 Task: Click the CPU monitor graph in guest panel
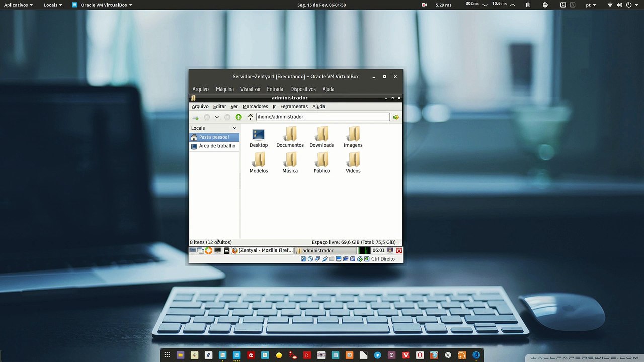coord(364,250)
